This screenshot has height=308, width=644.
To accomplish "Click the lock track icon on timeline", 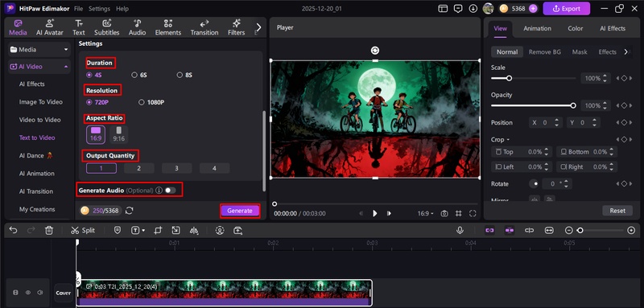I will pyautogui.click(x=15, y=293).
